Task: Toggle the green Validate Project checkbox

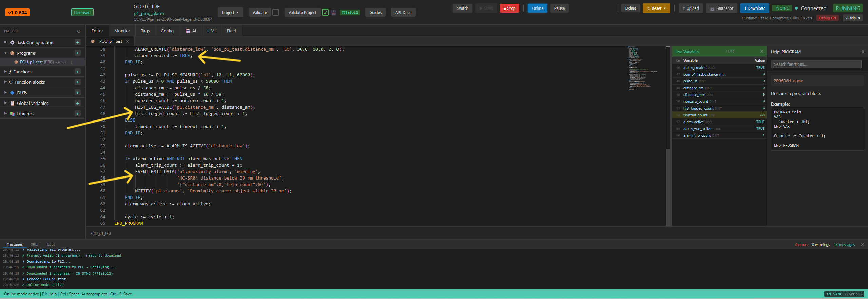Action: [325, 13]
